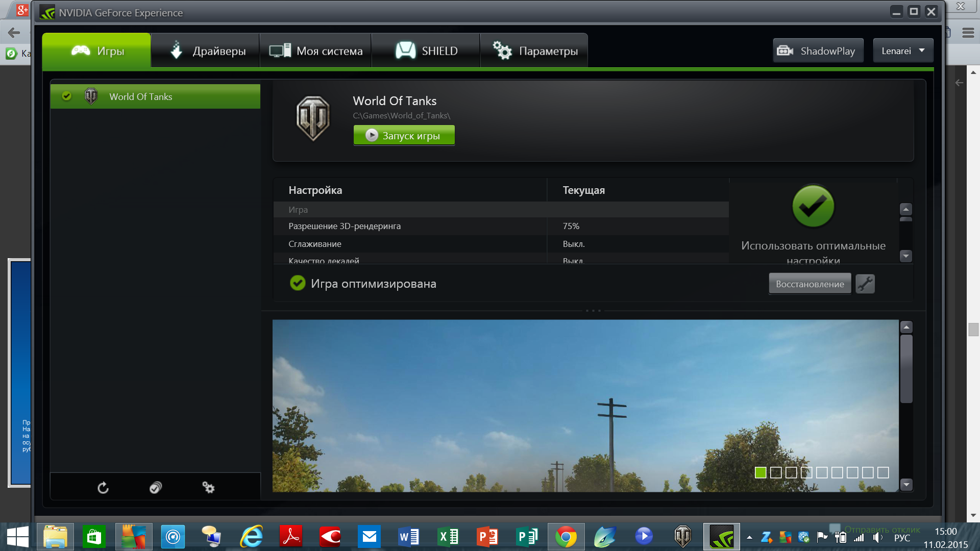Click the Восстановление button

click(x=810, y=284)
